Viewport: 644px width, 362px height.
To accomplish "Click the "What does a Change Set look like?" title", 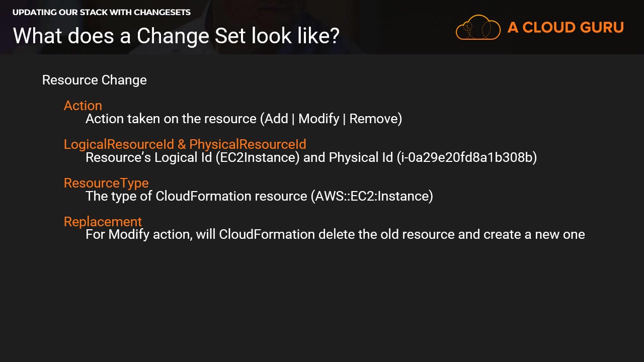I will tap(176, 36).
